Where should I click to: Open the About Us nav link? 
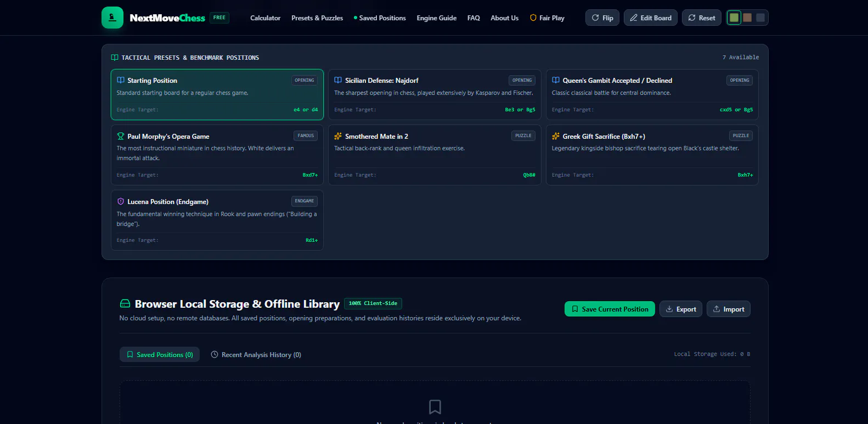tap(504, 18)
